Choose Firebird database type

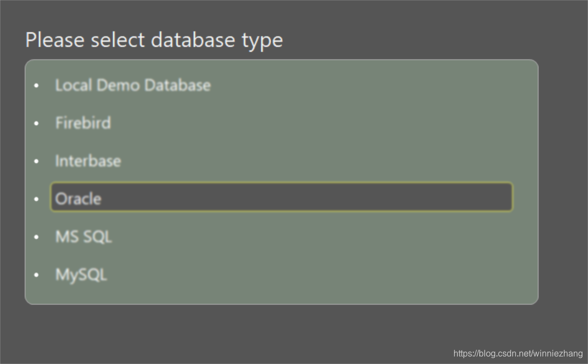[83, 123]
